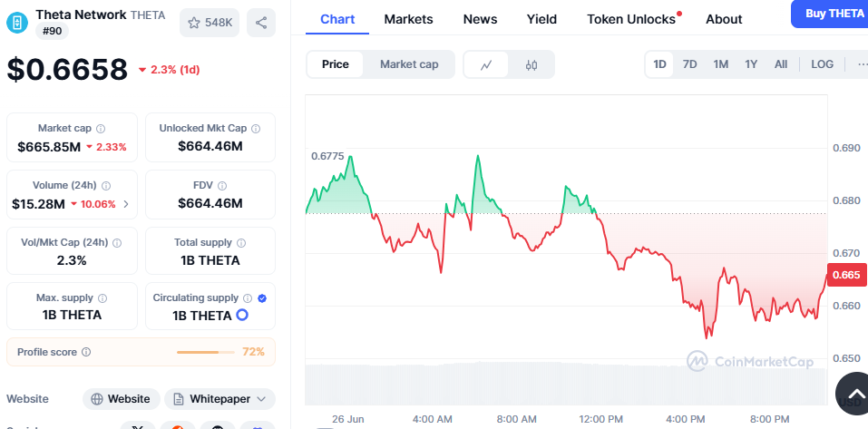Open more chart options ellipsis
The image size is (868, 429).
tap(863, 64)
